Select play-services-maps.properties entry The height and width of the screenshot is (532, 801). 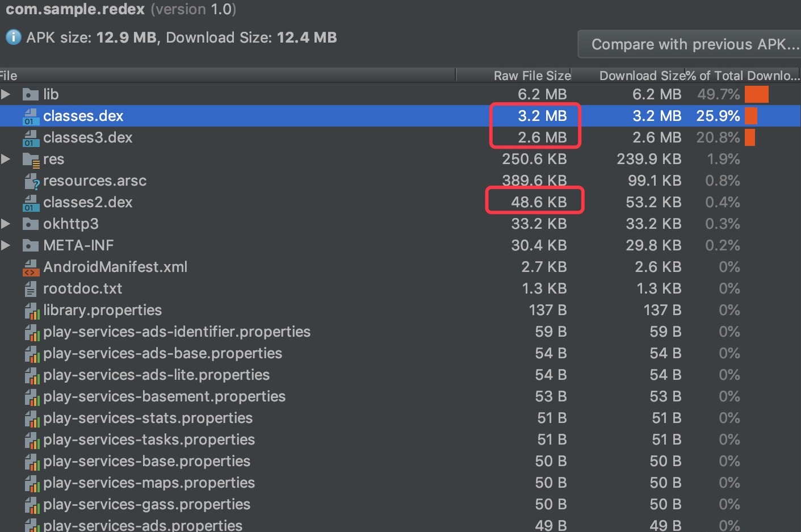click(x=149, y=483)
